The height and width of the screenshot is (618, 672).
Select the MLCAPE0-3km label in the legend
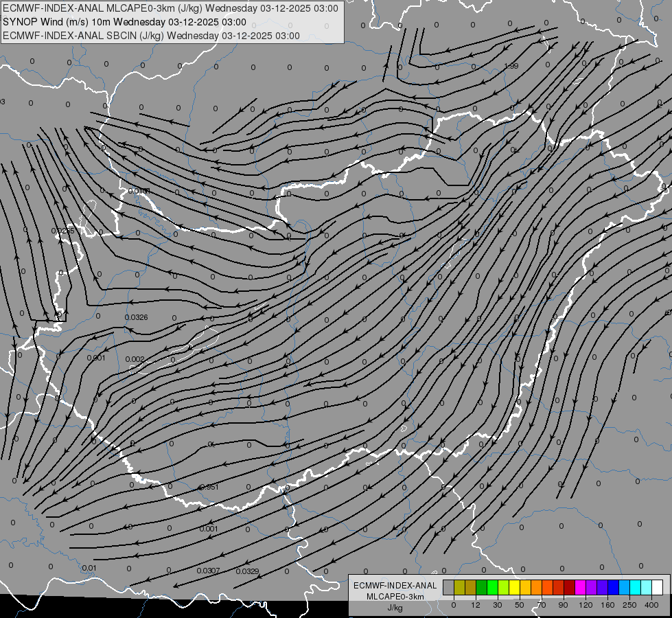(x=395, y=597)
